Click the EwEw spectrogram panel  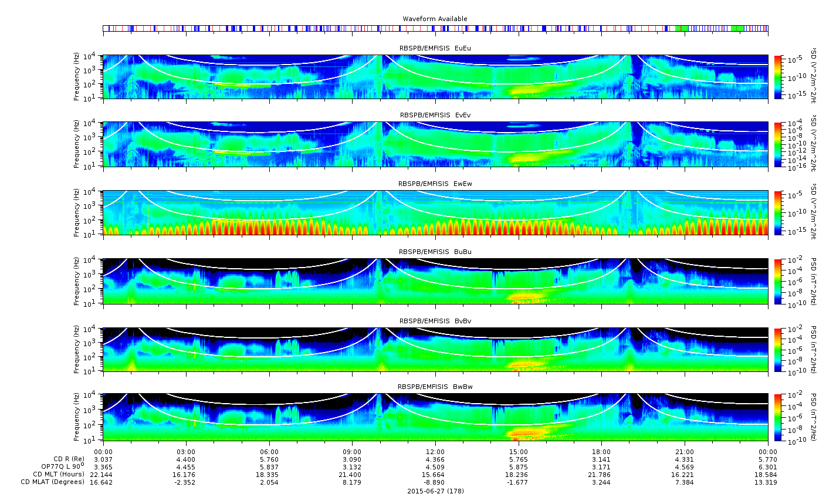click(x=435, y=212)
